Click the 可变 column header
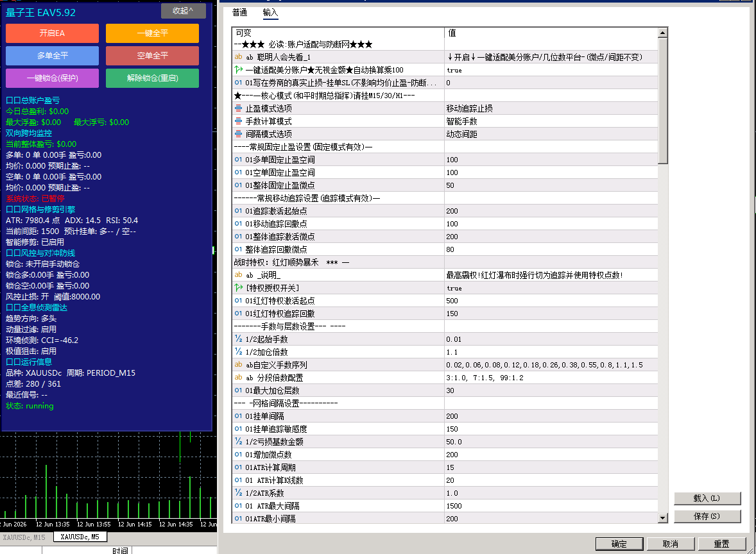The height and width of the screenshot is (554, 756). pyautogui.click(x=338, y=33)
